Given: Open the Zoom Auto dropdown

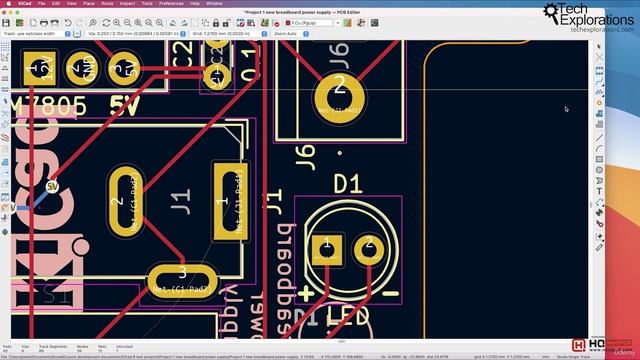Looking at the screenshot, I should (291, 34).
